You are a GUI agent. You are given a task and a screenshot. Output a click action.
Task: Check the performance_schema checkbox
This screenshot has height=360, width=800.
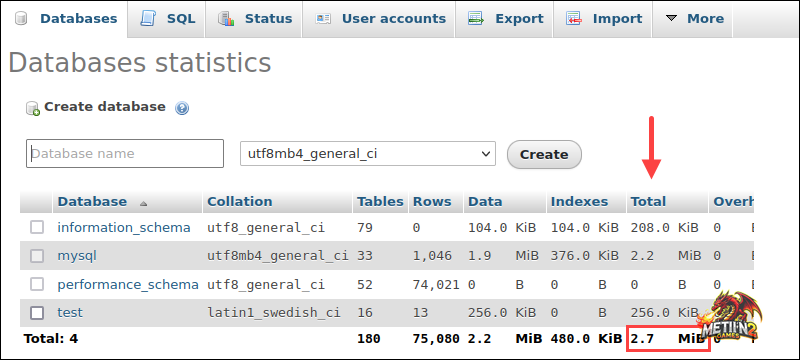tap(37, 285)
